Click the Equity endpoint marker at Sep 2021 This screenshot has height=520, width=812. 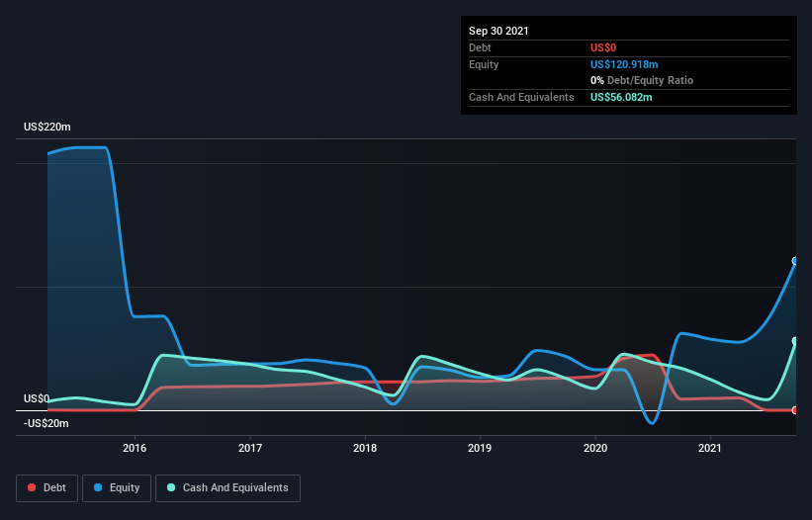(x=795, y=261)
